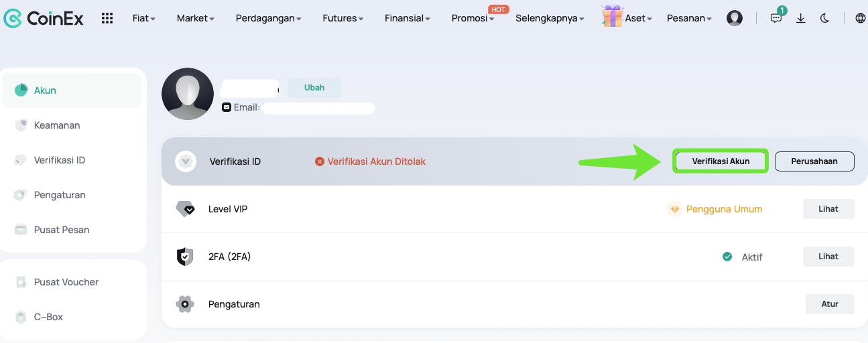This screenshot has height=343, width=868.
Task: Click the "Verifikasi Akun Ditolak" status text
Action: 377,161
